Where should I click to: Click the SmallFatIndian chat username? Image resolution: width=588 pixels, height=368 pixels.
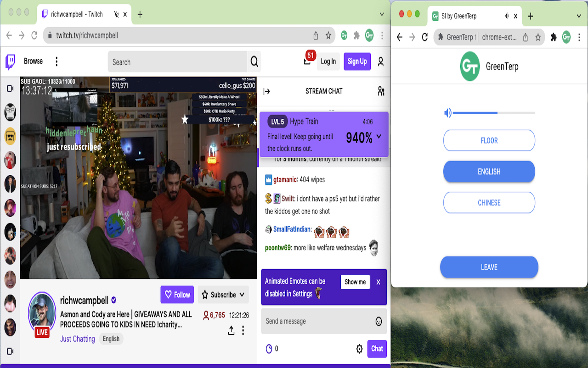click(293, 229)
